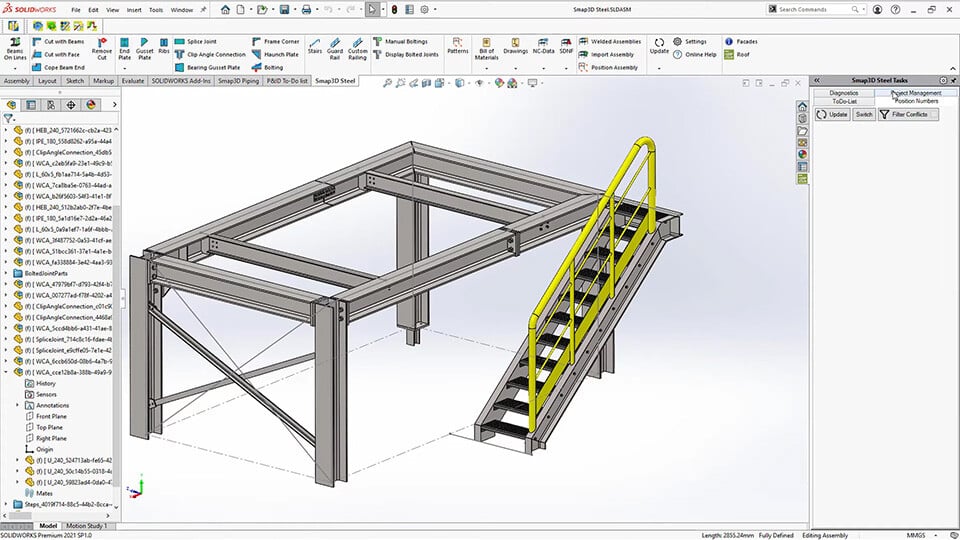960x540 pixels.
Task: Select Cope Beam End tool
Action: point(58,67)
